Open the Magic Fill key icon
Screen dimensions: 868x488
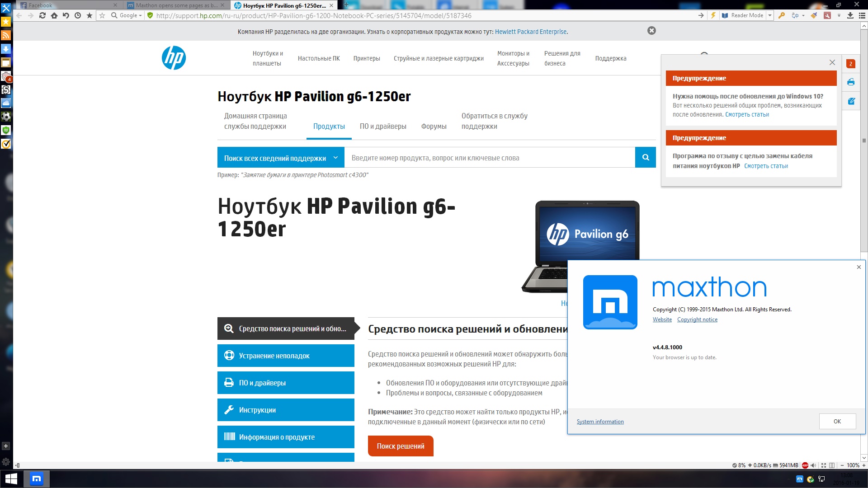[782, 15]
